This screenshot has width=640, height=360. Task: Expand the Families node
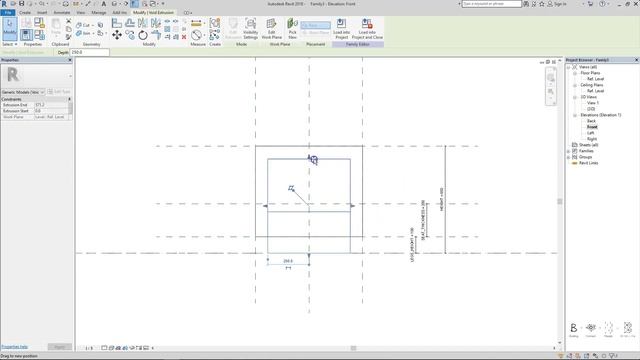coord(569,151)
